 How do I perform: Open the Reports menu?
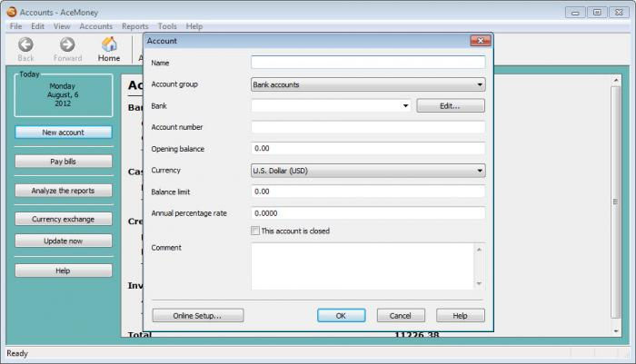click(x=135, y=26)
